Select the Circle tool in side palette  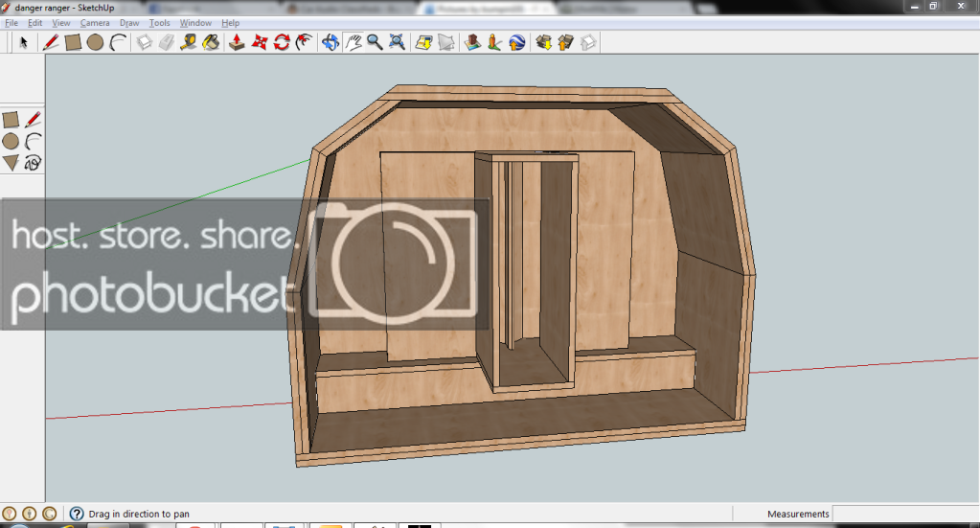(x=11, y=142)
